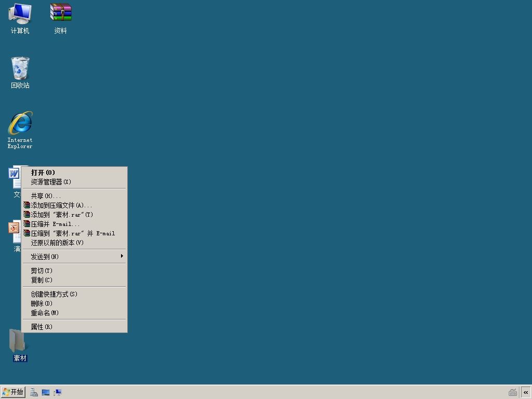Select the Internet Explorer desktop icon
This screenshot has width=532, height=399.
(20, 130)
